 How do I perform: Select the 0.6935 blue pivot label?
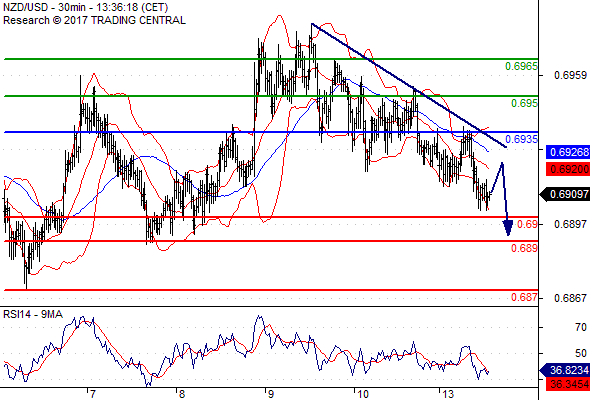(521, 139)
